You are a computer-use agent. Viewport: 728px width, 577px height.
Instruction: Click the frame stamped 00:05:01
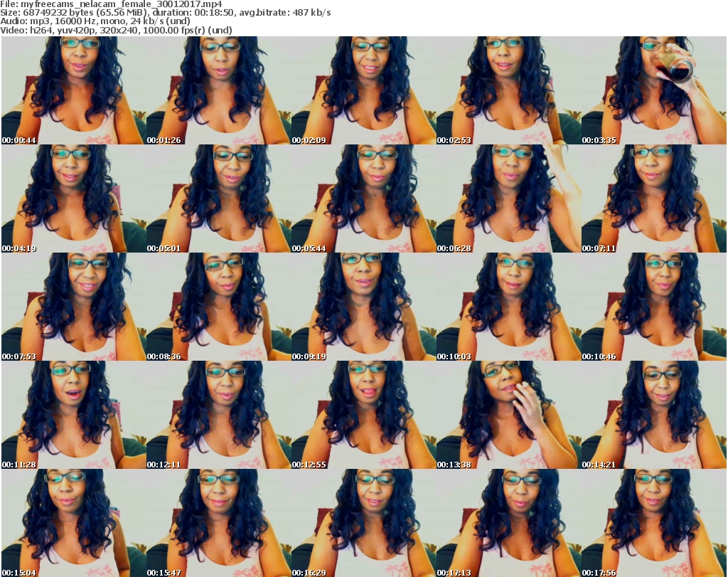point(219,198)
